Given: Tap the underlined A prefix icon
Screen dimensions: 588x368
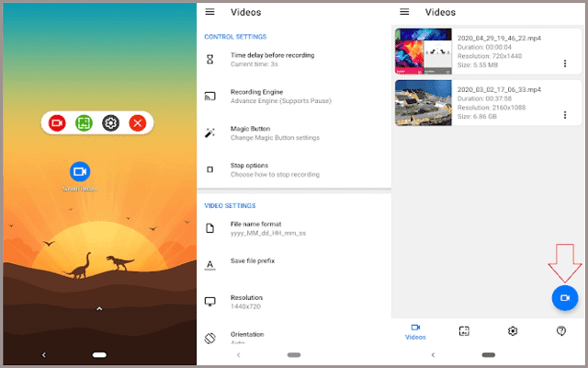Looking at the screenshot, I should [210, 265].
